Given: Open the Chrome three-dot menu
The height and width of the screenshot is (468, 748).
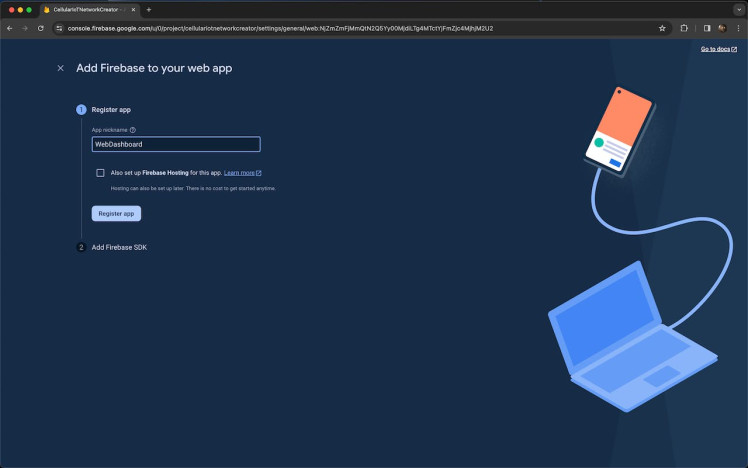Looking at the screenshot, I should (x=738, y=28).
